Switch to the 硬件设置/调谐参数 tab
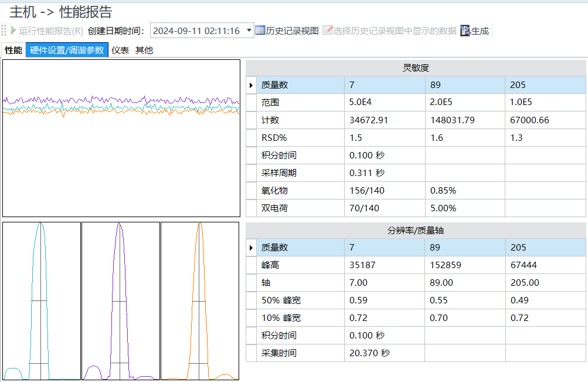588x382 pixels. tap(67, 50)
